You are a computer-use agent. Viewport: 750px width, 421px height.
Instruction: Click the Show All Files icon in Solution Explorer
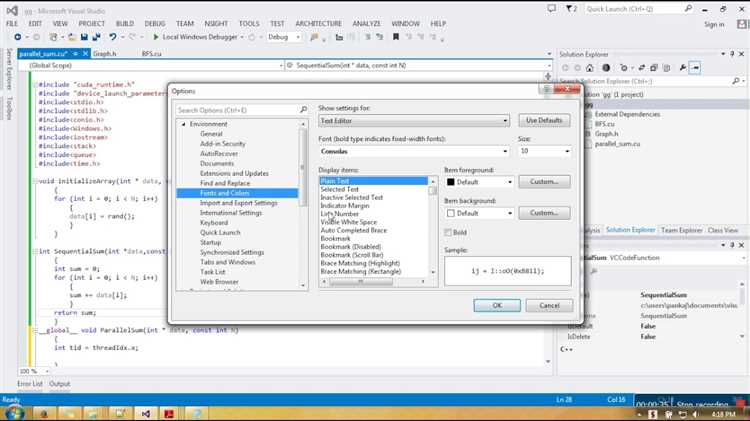666,68
